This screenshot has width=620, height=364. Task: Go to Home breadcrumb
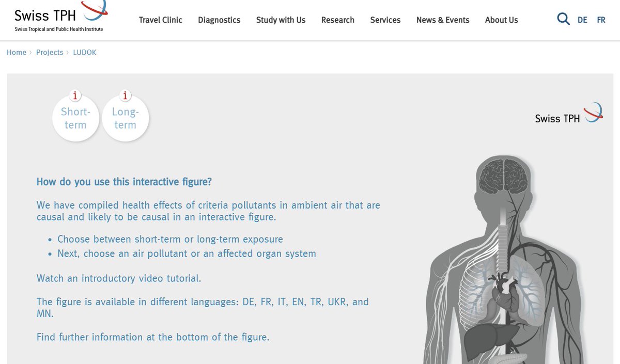pos(17,52)
